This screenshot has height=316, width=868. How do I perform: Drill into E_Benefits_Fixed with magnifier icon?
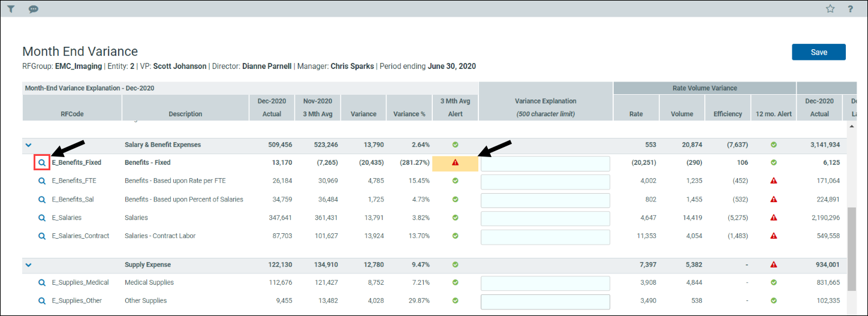(42, 162)
